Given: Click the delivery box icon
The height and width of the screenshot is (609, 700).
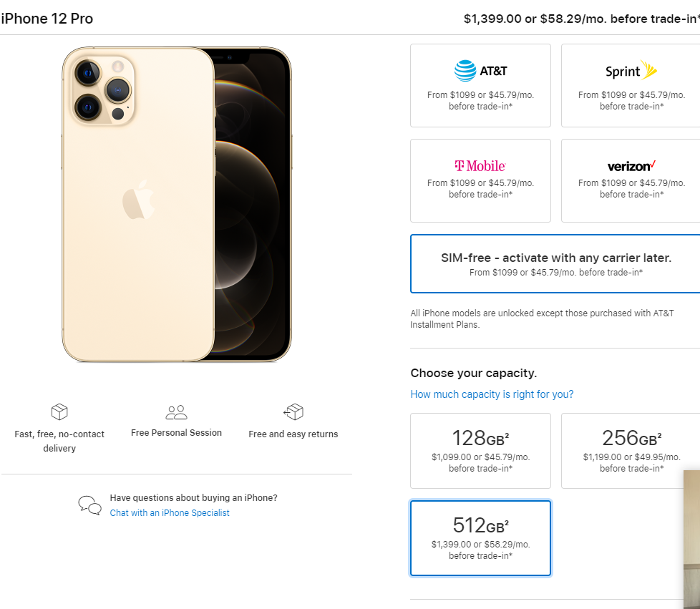Looking at the screenshot, I should 59,412.
